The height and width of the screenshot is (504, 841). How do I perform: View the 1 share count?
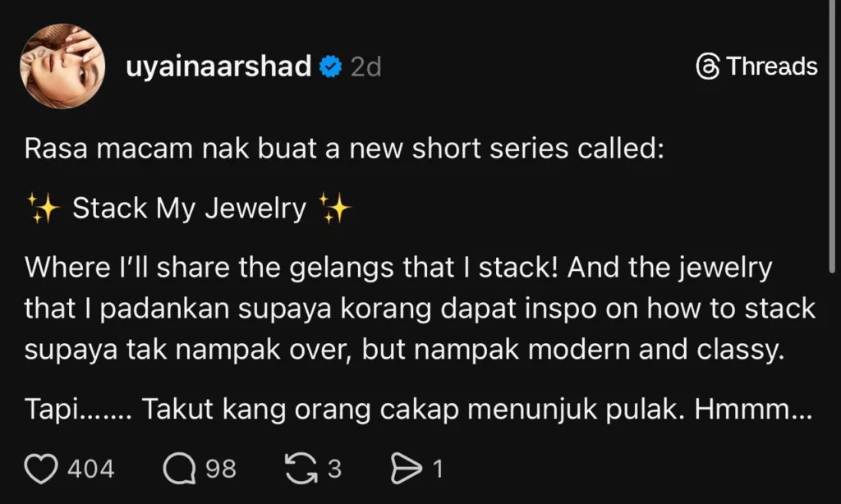coord(438,470)
